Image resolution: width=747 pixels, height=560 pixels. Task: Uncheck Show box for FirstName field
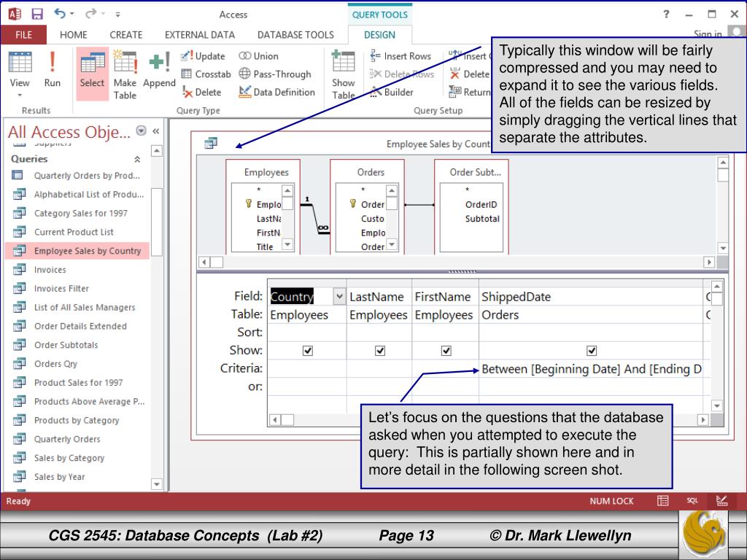coord(446,351)
